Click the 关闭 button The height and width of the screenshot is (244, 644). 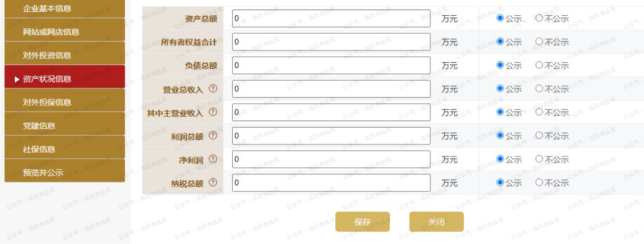(436, 222)
